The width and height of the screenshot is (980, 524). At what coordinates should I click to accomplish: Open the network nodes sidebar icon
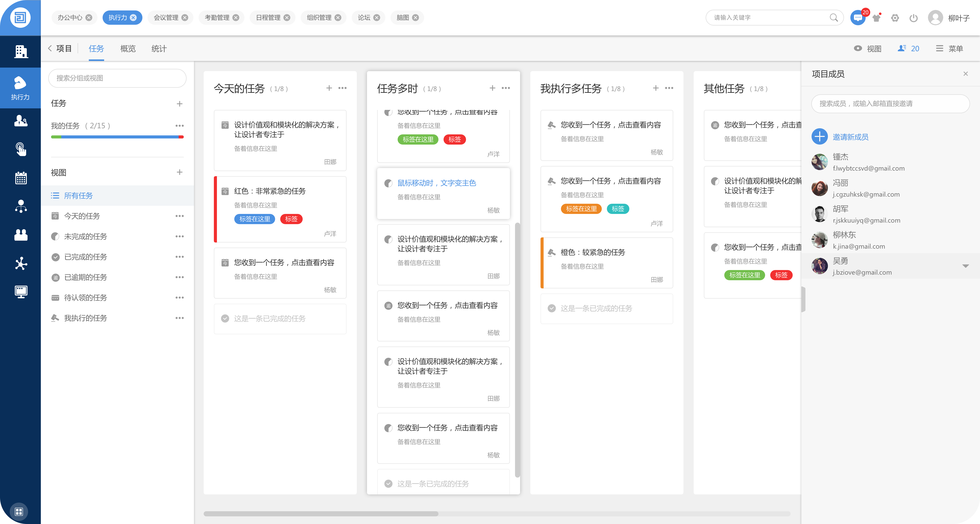21,263
